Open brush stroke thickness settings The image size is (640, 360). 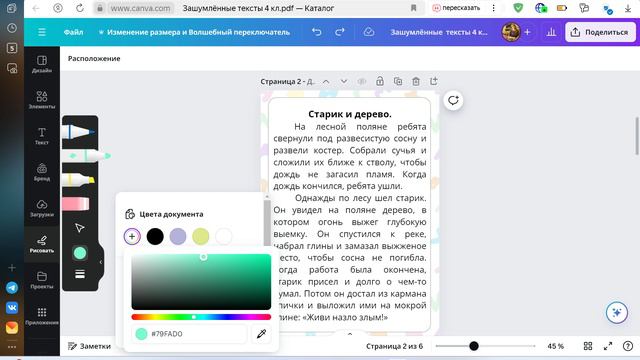80,274
